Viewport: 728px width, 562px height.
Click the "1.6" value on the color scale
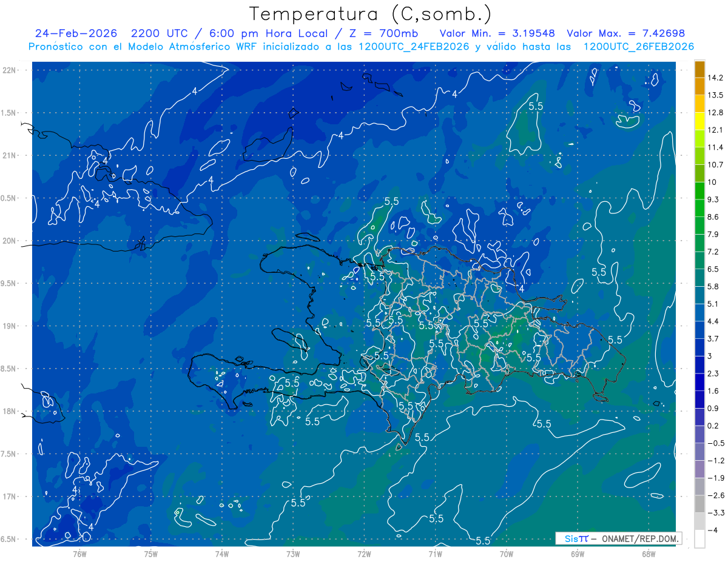714,391
